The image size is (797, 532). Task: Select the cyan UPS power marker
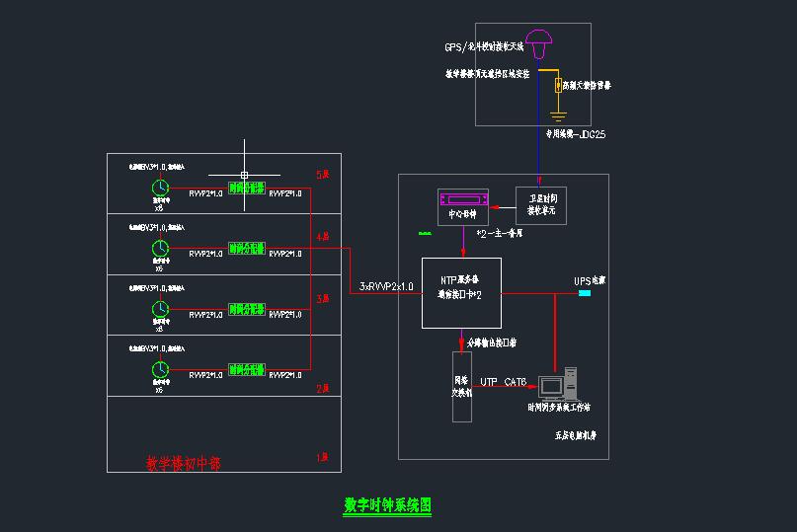coord(585,293)
